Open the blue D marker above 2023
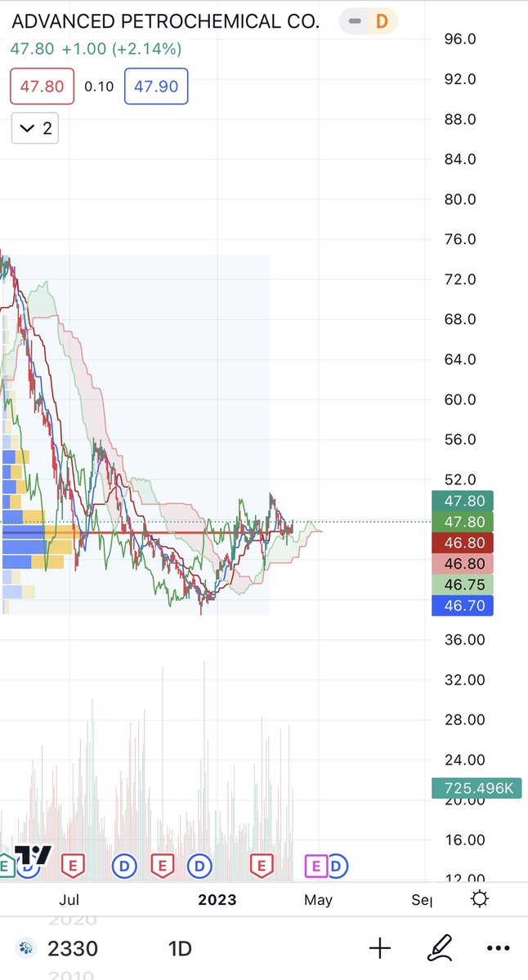528x980 pixels. pyautogui.click(x=200, y=865)
